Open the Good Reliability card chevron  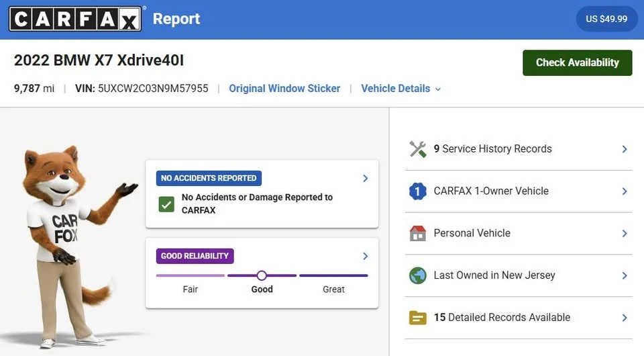coord(365,256)
